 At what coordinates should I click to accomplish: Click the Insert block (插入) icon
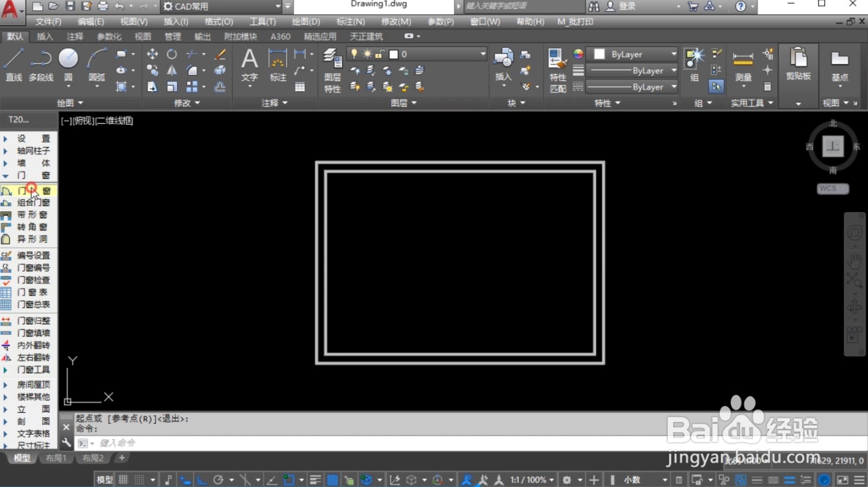(x=503, y=65)
